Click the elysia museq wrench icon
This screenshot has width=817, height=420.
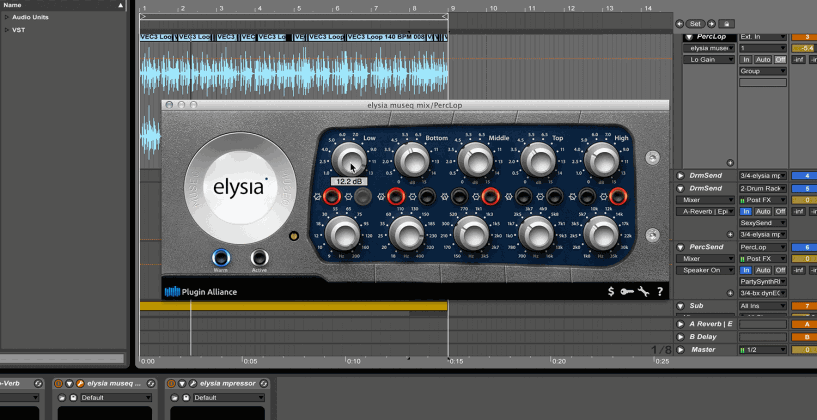[80, 384]
